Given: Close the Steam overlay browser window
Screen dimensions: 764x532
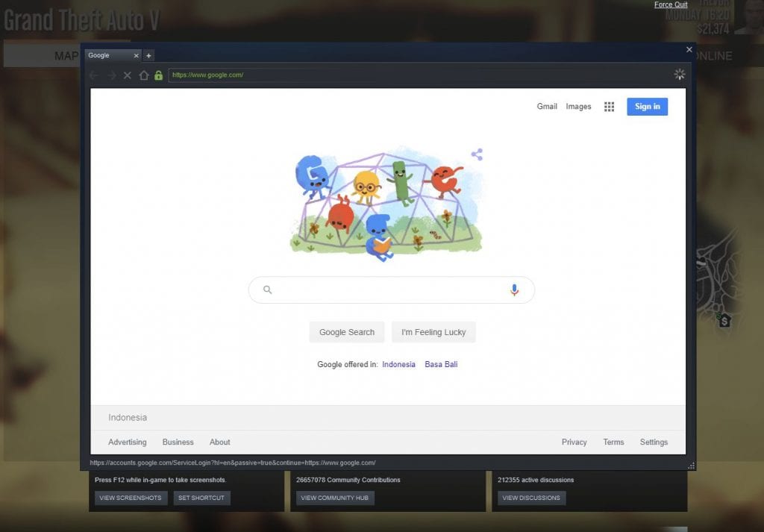Looking at the screenshot, I should click(689, 49).
